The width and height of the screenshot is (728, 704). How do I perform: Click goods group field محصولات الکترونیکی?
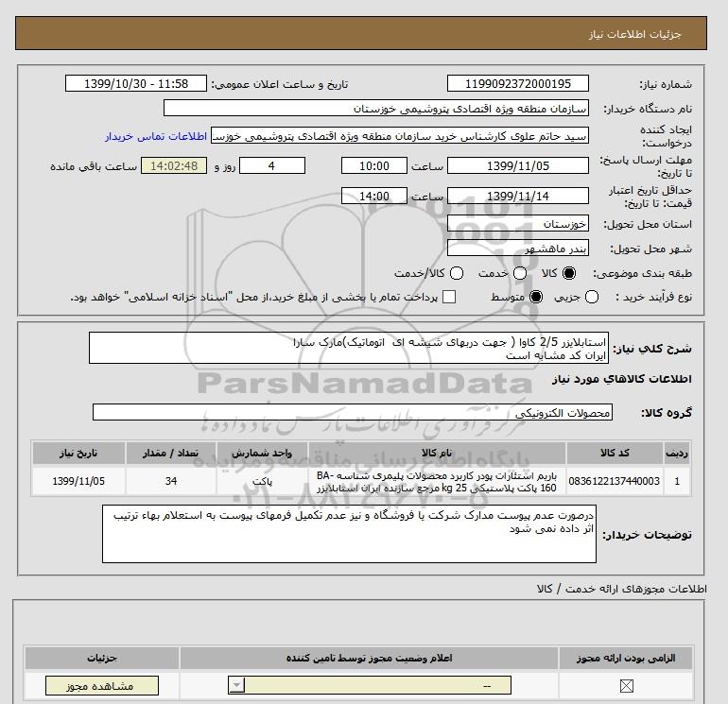(353, 412)
